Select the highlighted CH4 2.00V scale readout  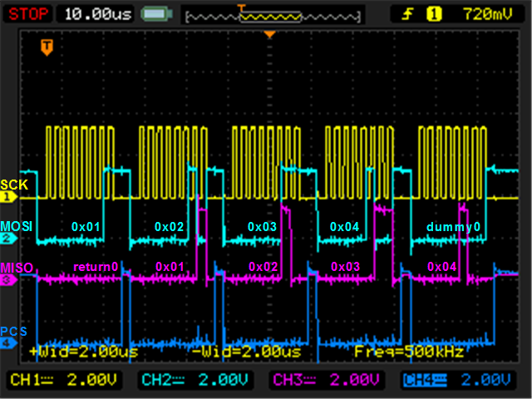click(x=458, y=380)
